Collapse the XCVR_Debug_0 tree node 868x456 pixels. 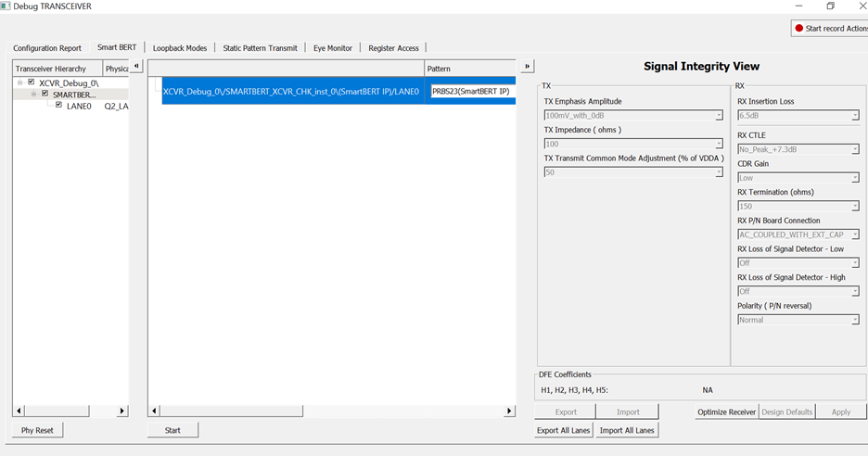(x=20, y=82)
